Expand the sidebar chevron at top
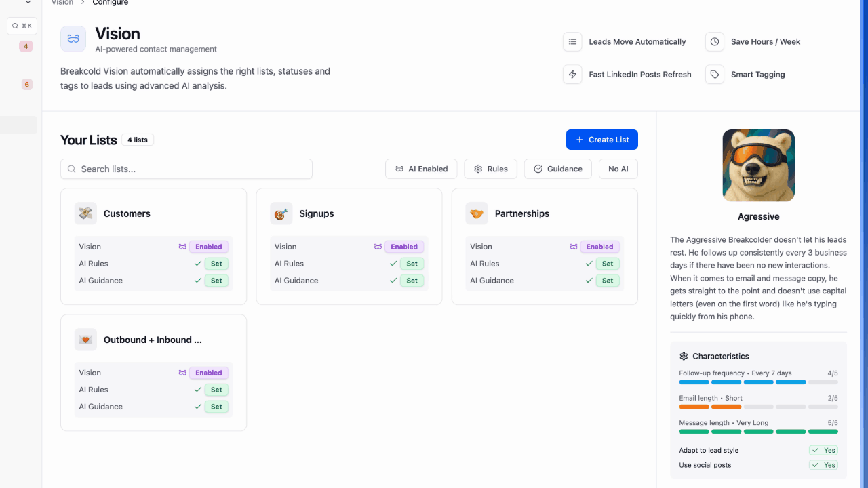This screenshot has height=488, width=868. pos(28,3)
